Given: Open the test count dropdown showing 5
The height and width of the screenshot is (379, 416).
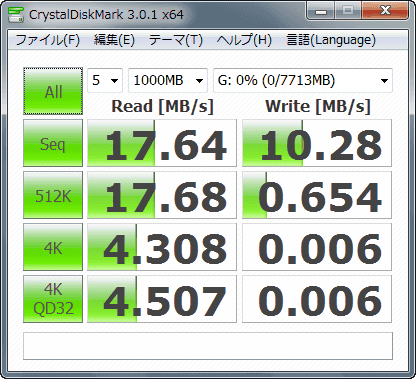Looking at the screenshot, I should 105,80.
